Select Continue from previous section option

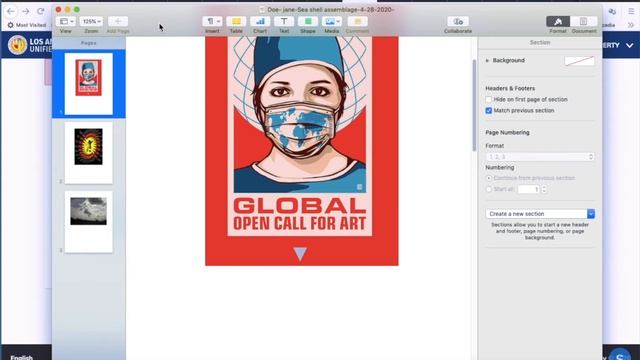489,178
